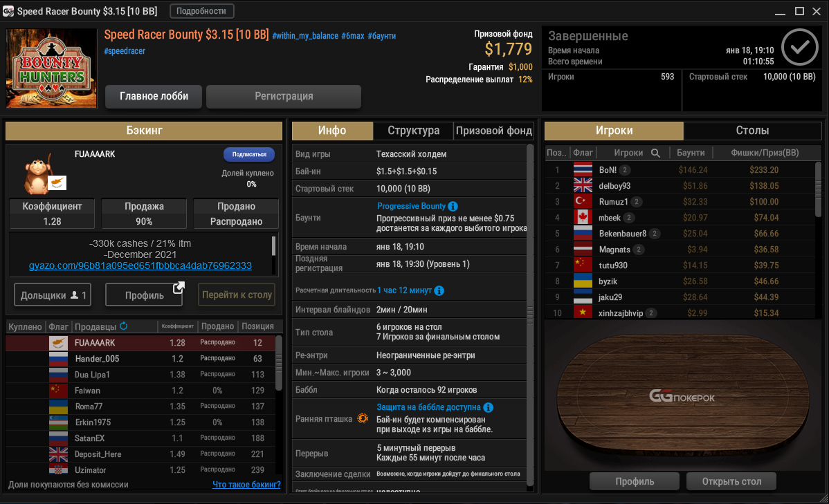
Task: Click Подписаться to follow FUAAAARK
Action: (249, 154)
